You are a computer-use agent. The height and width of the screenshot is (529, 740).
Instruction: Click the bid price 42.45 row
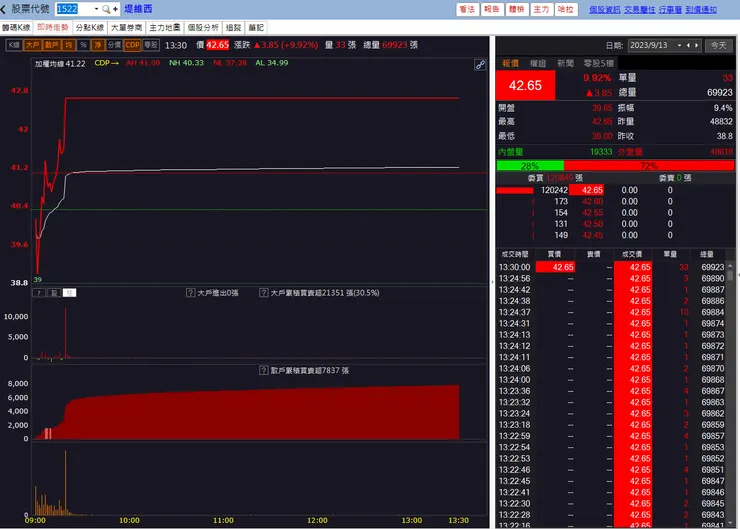pos(592,235)
